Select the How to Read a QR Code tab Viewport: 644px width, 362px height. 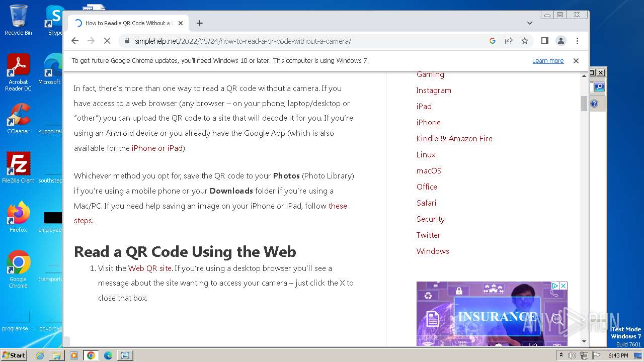click(128, 23)
